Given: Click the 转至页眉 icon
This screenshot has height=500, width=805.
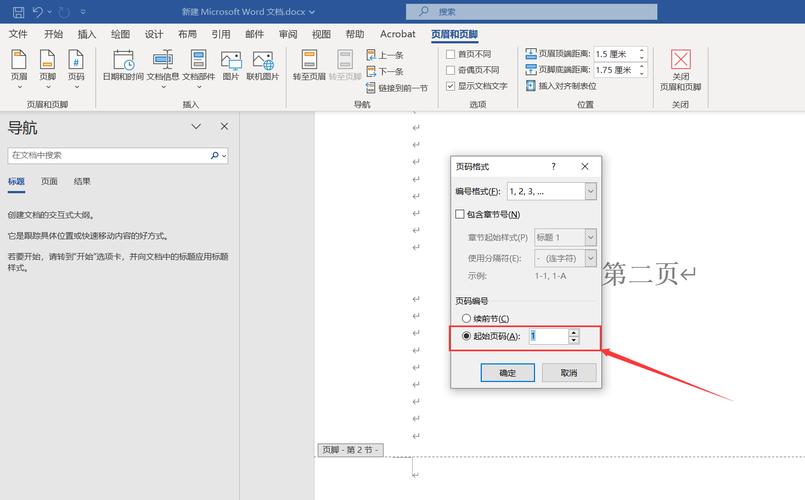Looking at the screenshot, I should coord(309,60).
